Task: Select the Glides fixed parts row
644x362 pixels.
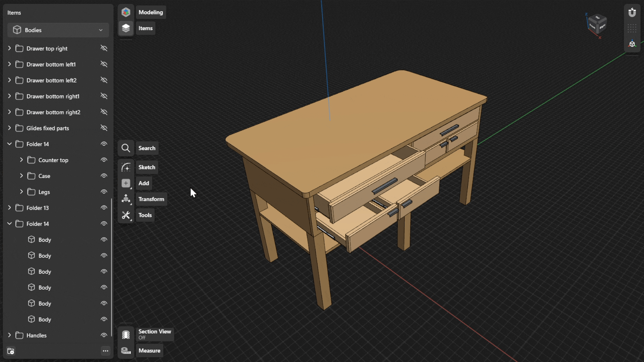Action: [x=58, y=128]
